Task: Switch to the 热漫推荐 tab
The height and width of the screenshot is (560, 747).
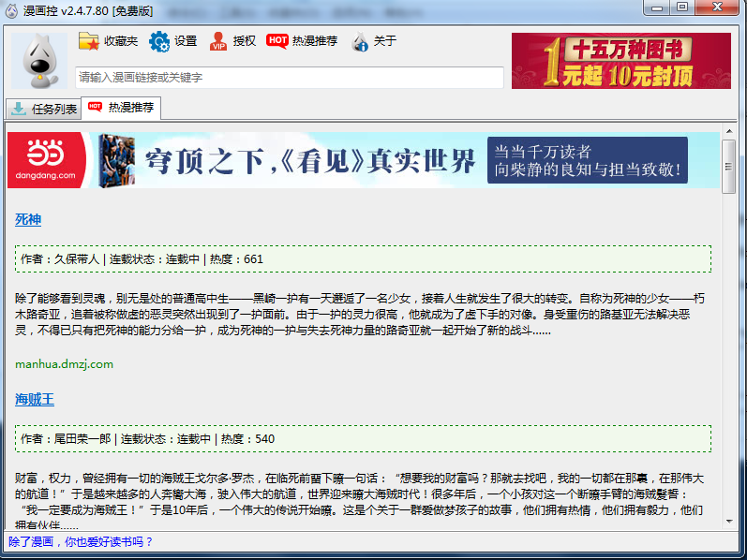Action: point(121,108)
